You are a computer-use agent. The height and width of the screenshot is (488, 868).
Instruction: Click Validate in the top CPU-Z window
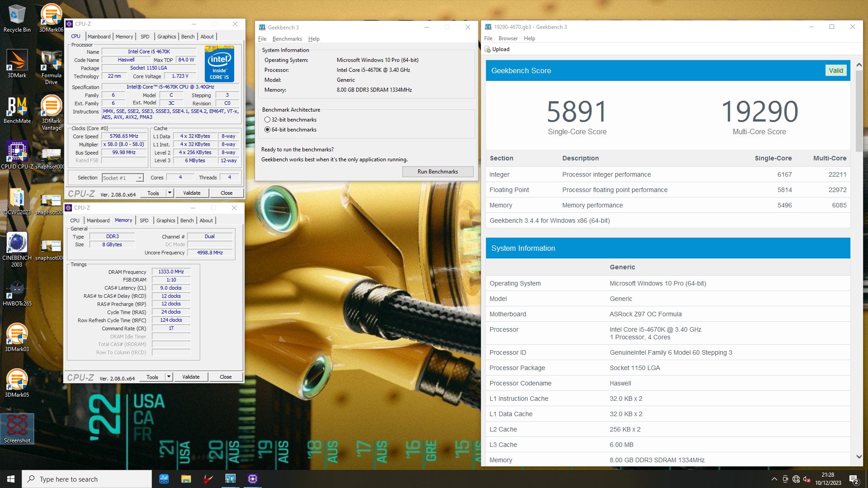192,193
